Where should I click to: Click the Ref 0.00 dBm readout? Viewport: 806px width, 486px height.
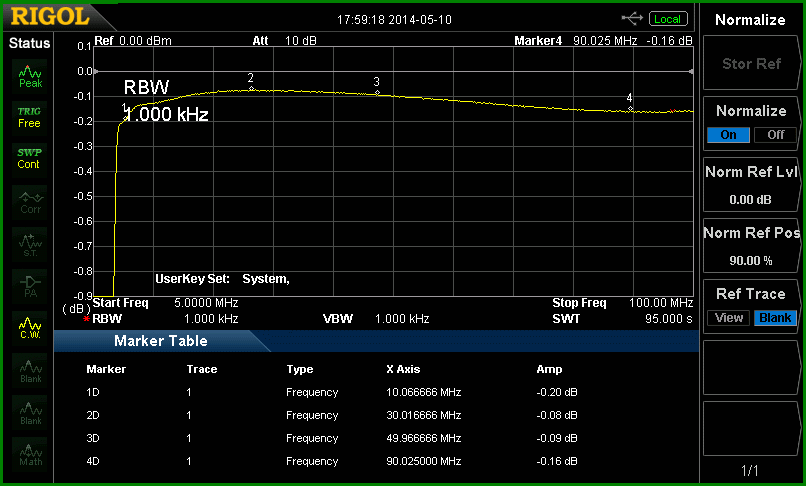point(133,41)
